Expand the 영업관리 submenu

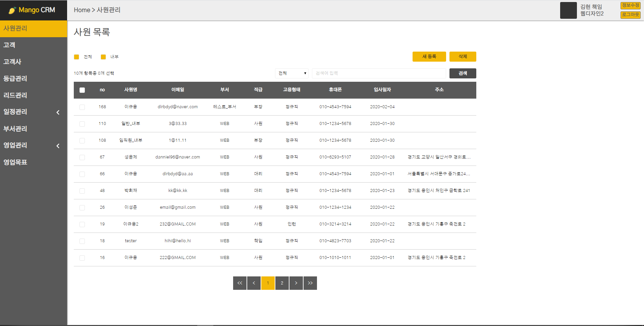coord(32,145)
